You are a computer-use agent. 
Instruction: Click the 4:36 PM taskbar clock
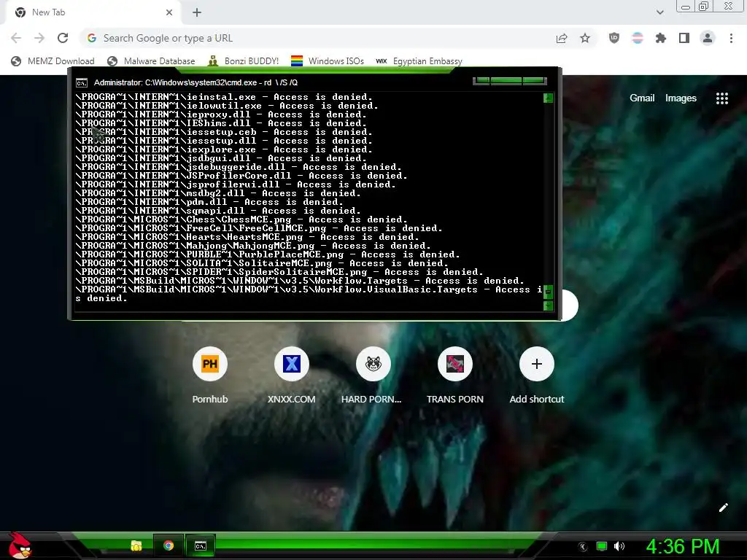pos(683,546)
